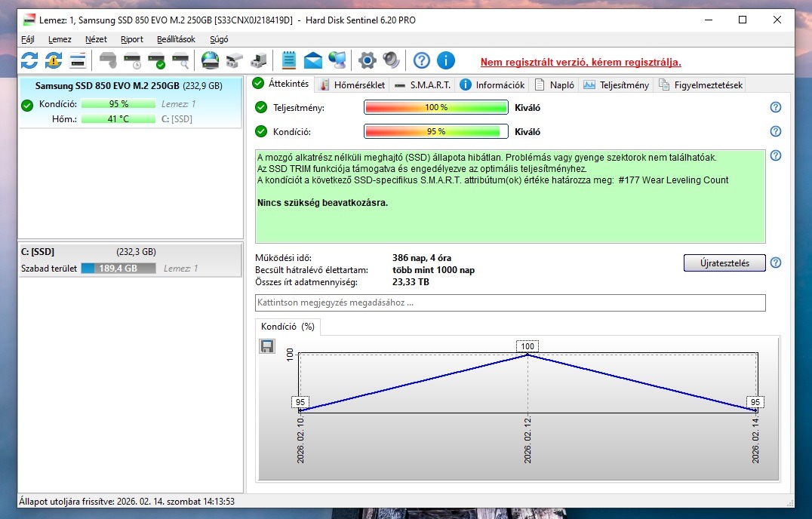Open the Fájl menu
Screen dimensions: 812x519
(28, 39)
